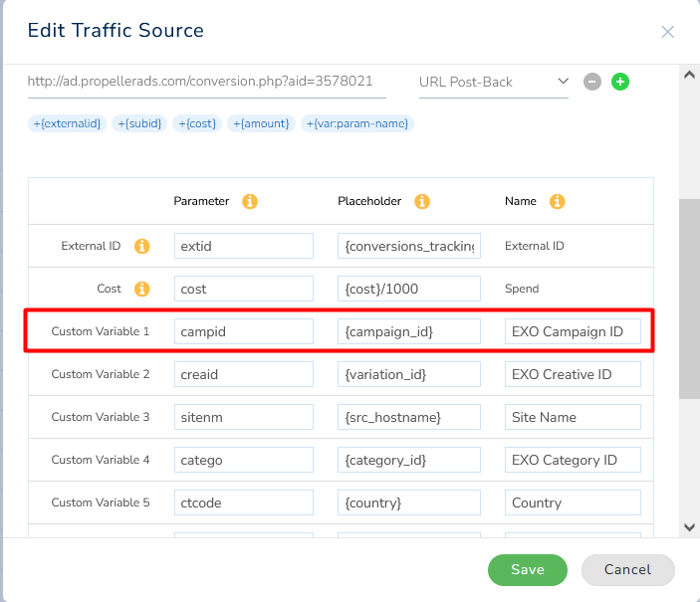
Task: Click the Custom Variable 2 label
Action: [x=101, y=374]
